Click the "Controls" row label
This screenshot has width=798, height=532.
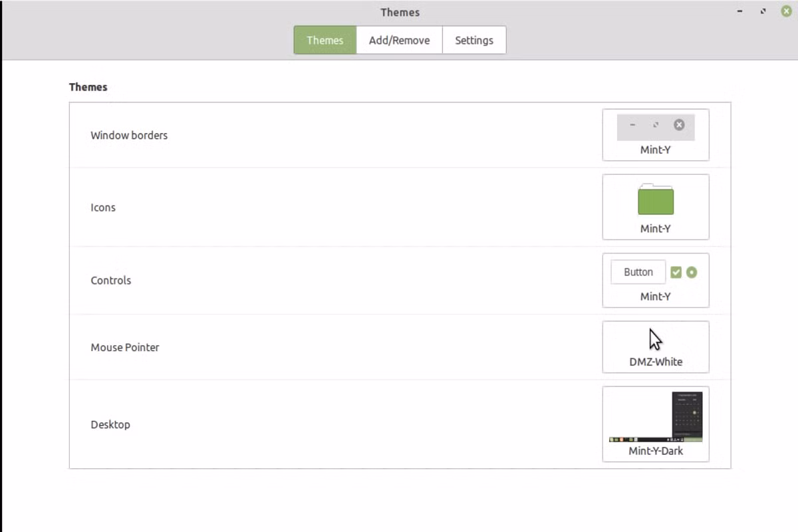pyautogui.click(x=111, y=281)
